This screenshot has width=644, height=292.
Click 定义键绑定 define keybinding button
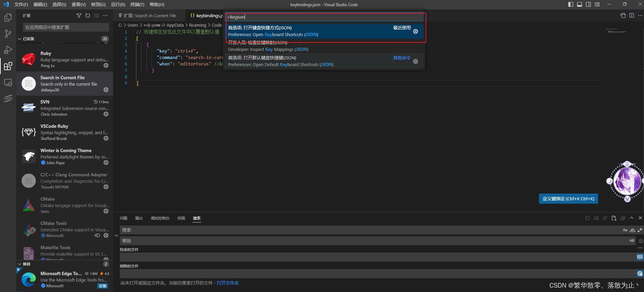click(568, 199)
